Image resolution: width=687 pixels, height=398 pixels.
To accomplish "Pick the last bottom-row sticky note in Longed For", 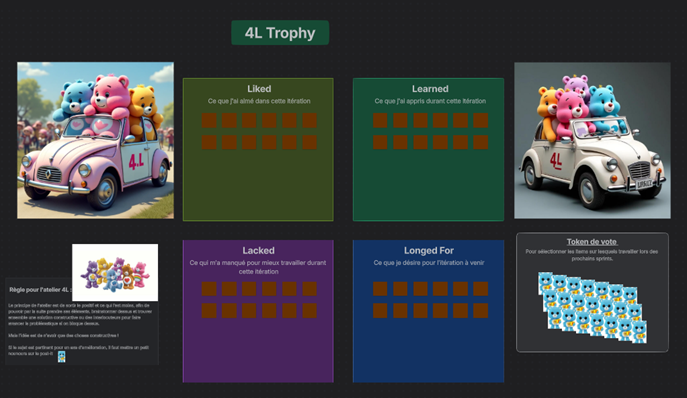I will pyautogui.click(x=481, y=311).
